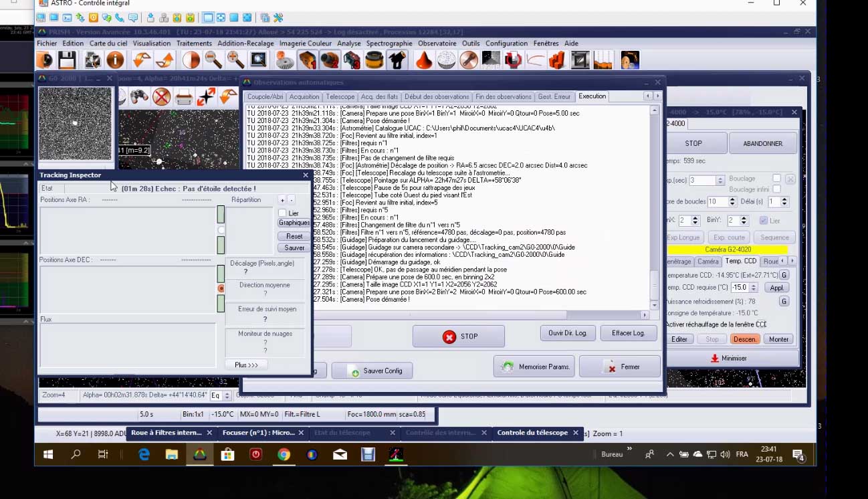Click the magnifier zoom-in icon with plus
Viewport: 868px width, 499px height.
coord(235,61)
